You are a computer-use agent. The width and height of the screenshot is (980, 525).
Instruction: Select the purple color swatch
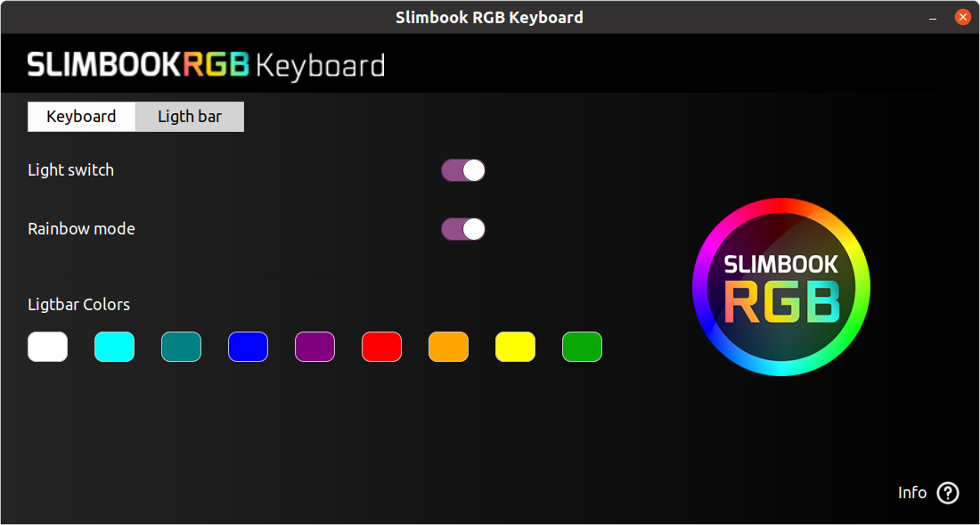click(x=314, y=347)
